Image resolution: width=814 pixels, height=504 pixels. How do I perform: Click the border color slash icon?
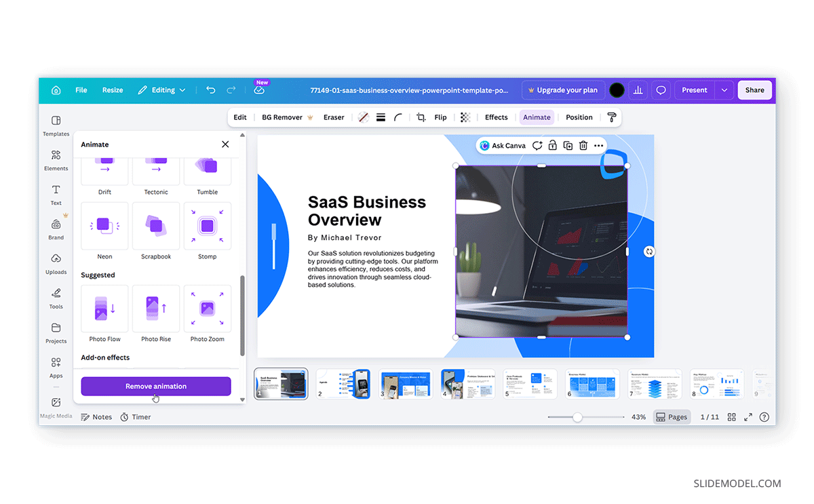363,117
